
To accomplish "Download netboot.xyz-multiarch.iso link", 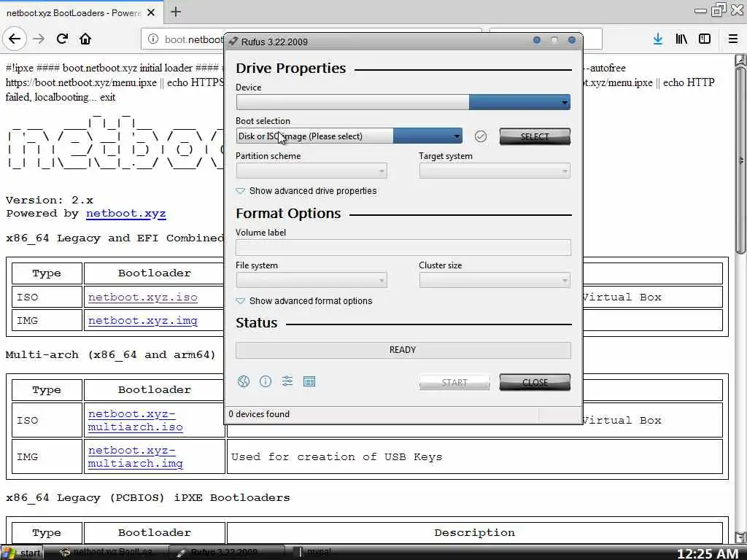I will (135, 421).
